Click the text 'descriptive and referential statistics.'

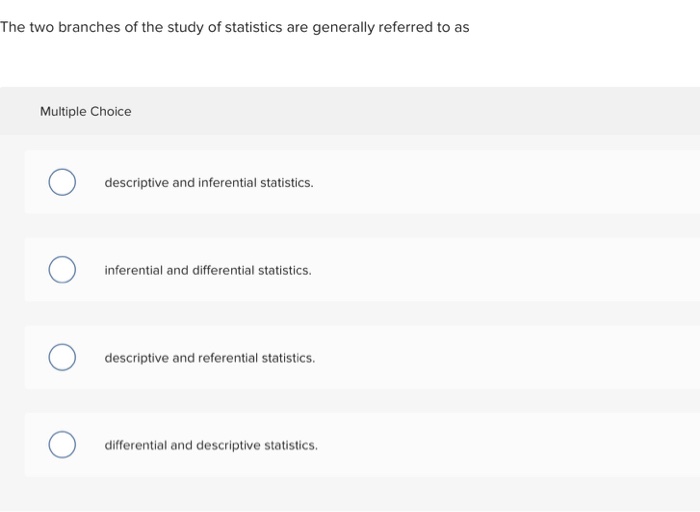tap(209, 357)
